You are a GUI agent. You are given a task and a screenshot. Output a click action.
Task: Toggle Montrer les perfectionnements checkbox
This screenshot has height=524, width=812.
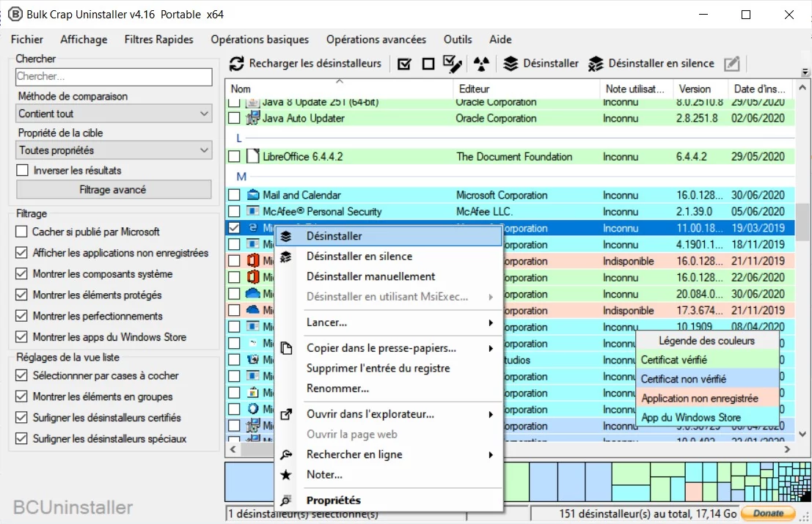[21, 316]
